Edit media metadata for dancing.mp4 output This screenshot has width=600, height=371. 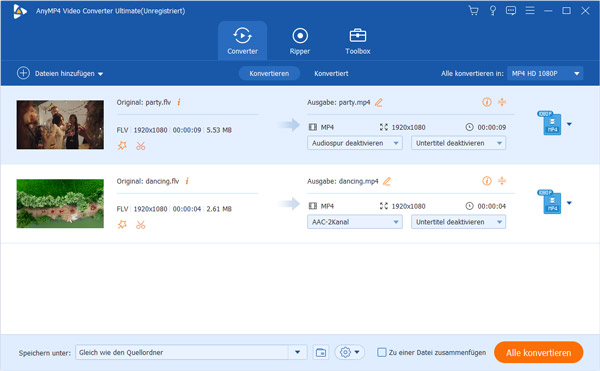click(x=487, y=181)
